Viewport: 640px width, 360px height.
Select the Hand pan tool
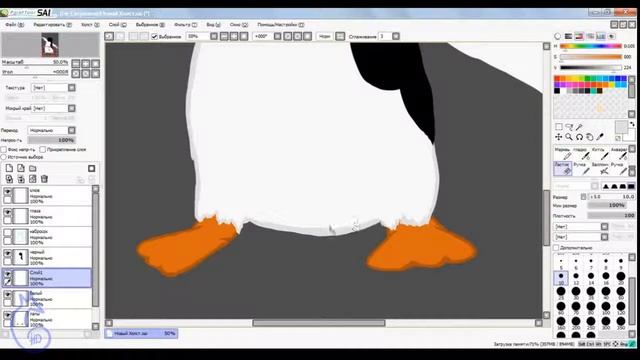[x=589, y=137]
